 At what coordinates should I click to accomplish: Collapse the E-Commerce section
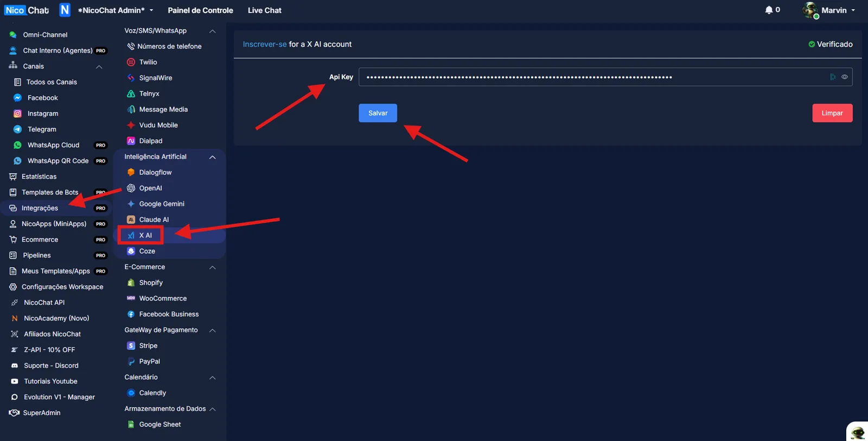[x=213, y=268]
